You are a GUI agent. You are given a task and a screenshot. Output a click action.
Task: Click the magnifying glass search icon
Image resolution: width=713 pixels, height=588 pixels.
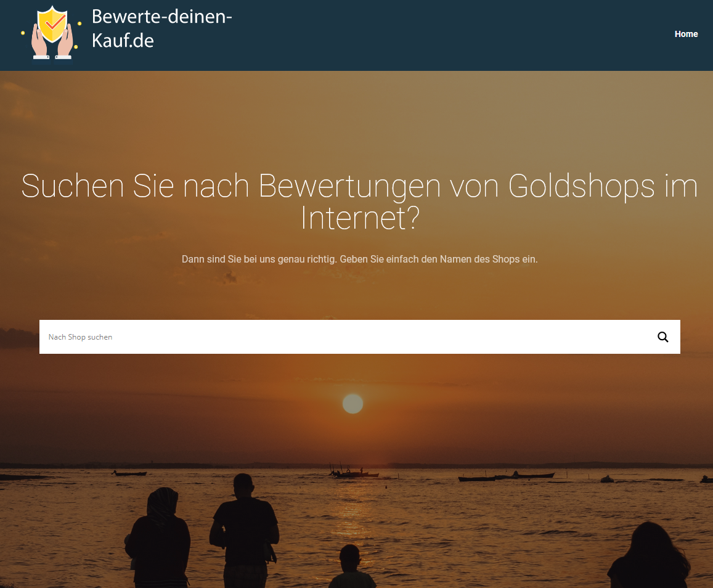[662, 337]
